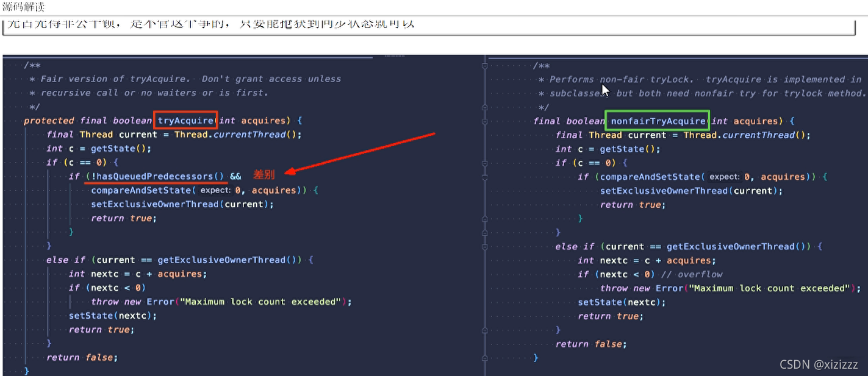Toggle fold marker beside 'if (compareAndSetState(' in nonfairTryAcquire
868x376 pixels.
coord(485,177)
